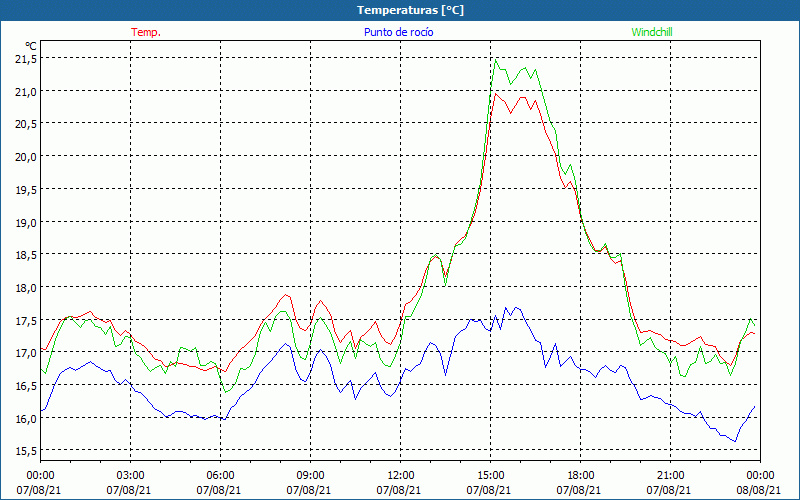Click the 21:00 time label
The height and width of the screenshot is (500, 800).
670,476
